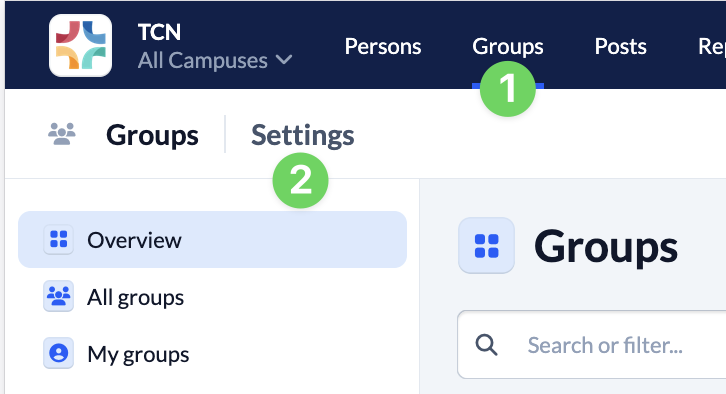Go to Groups in top navigation
The width and height of the screenshot is (726, 394).
click(508, 46)
